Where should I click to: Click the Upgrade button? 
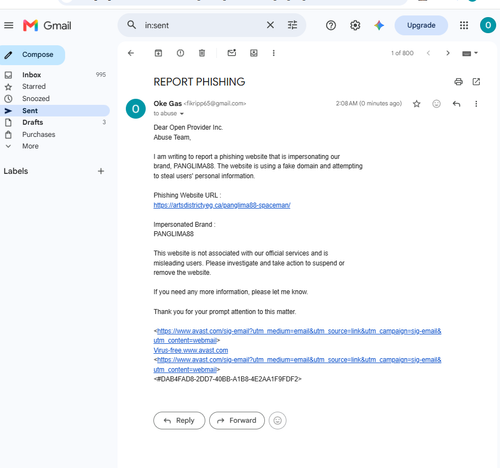point(421,25)
